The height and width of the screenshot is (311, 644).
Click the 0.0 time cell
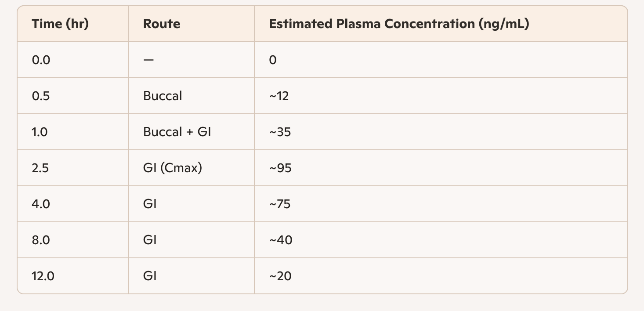click(x=41, y=60)
